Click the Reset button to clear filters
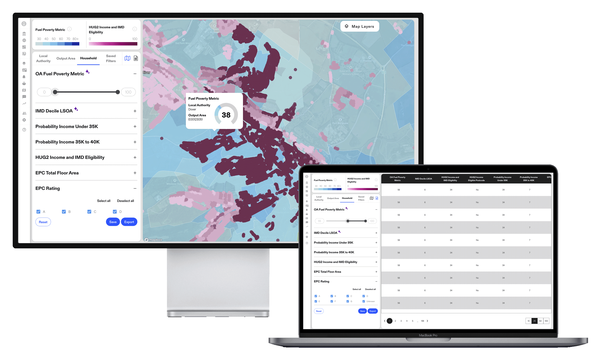Screen dimensions: 610x364 pyautogui.click(x=43, y=222)
